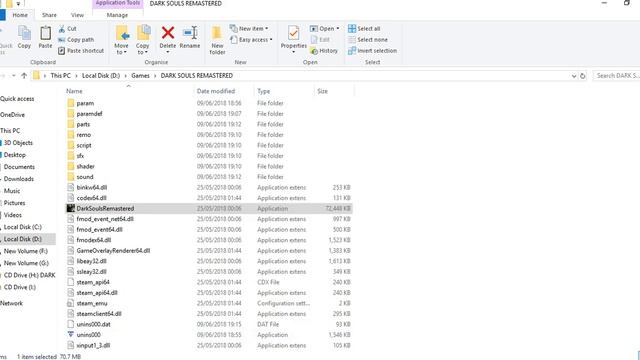Open New Volume (F:) in sidebar

point(26,251)
